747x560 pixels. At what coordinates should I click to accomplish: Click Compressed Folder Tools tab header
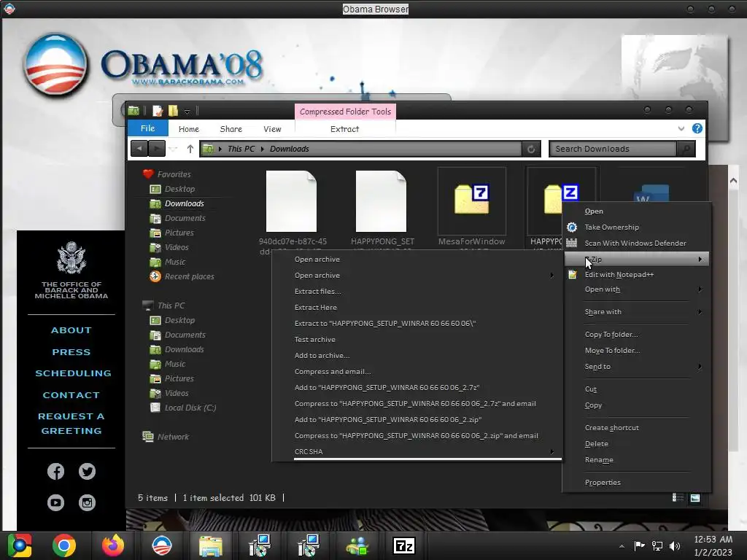345,112
